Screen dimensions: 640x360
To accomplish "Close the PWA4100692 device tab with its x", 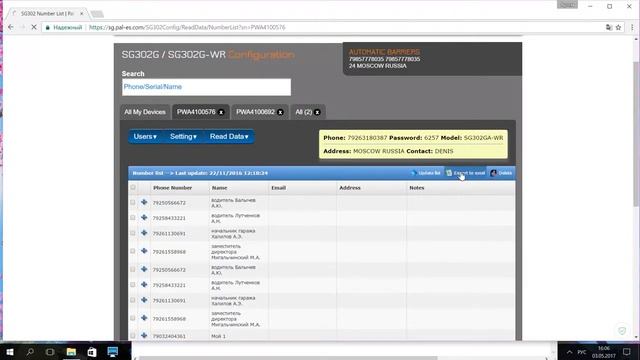I will pyautogui.click(x=280, y=112).
